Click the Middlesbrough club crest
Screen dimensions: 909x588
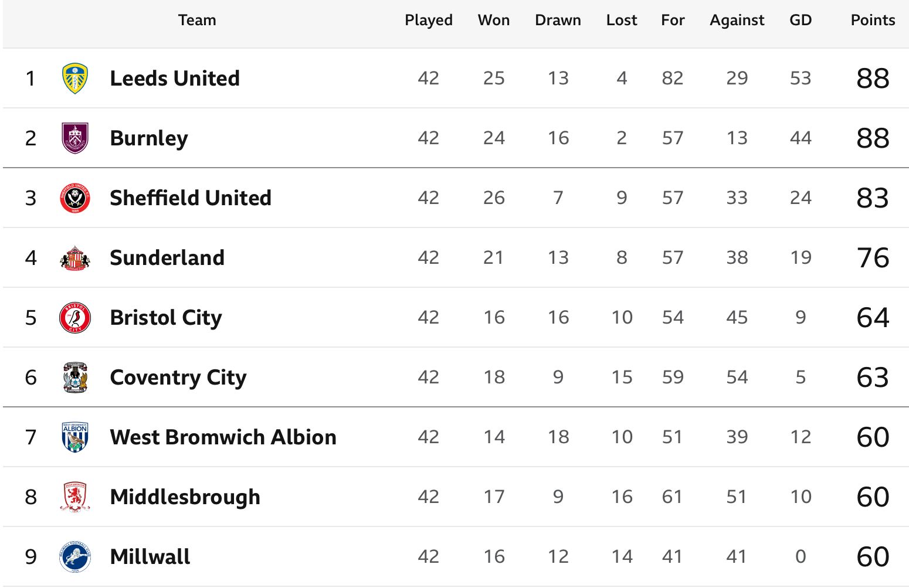[75, 497]
